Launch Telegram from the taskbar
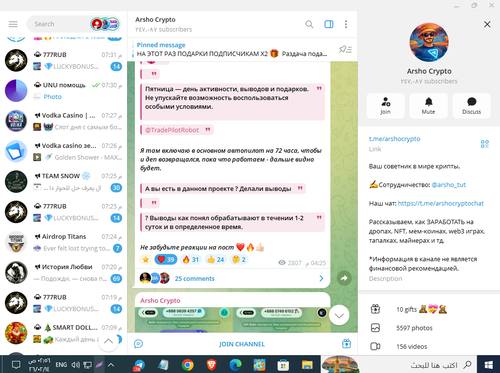 [139, 365]
